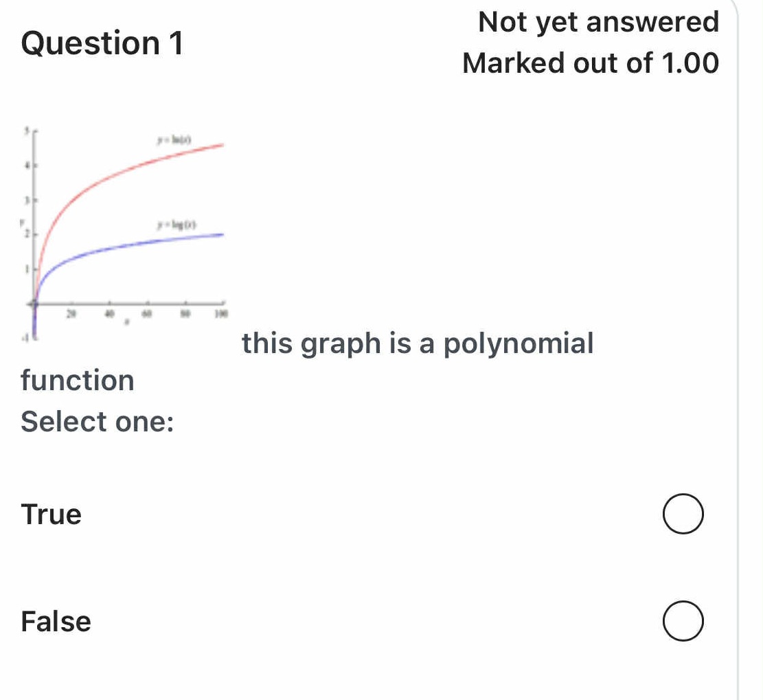Viewport: 763px width, 700px height.
Task: Click the Not yet answered status
Action: click(597, 22)
